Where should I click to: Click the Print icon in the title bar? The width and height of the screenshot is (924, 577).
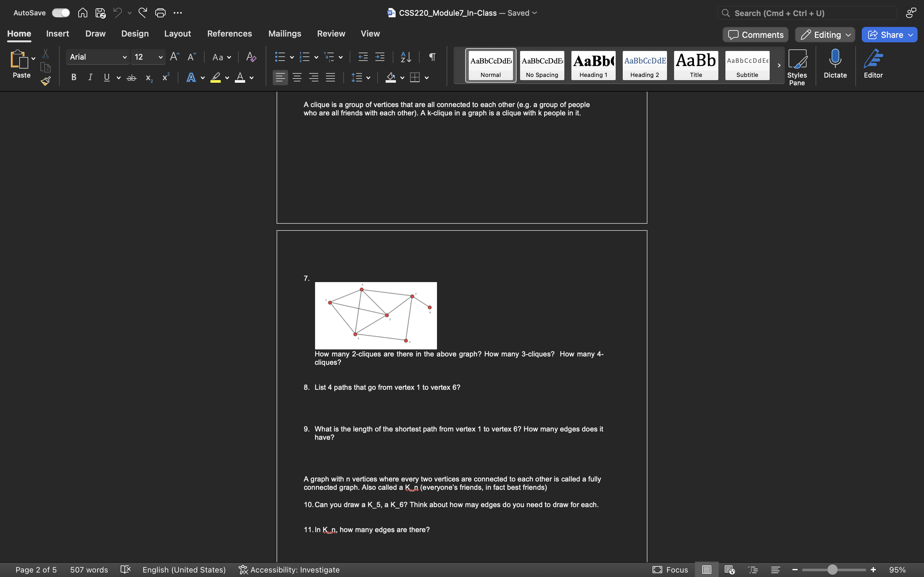160,13
